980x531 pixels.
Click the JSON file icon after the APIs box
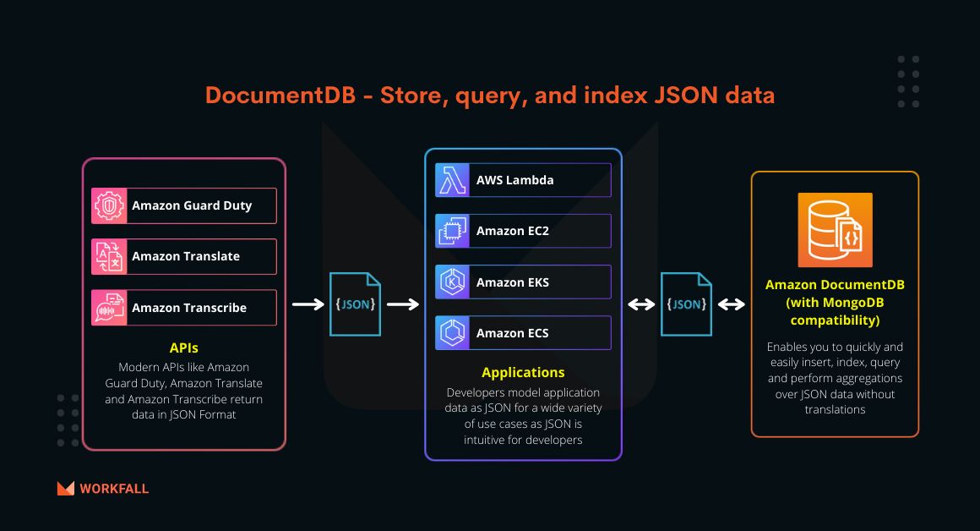click(x=355, y=304)
